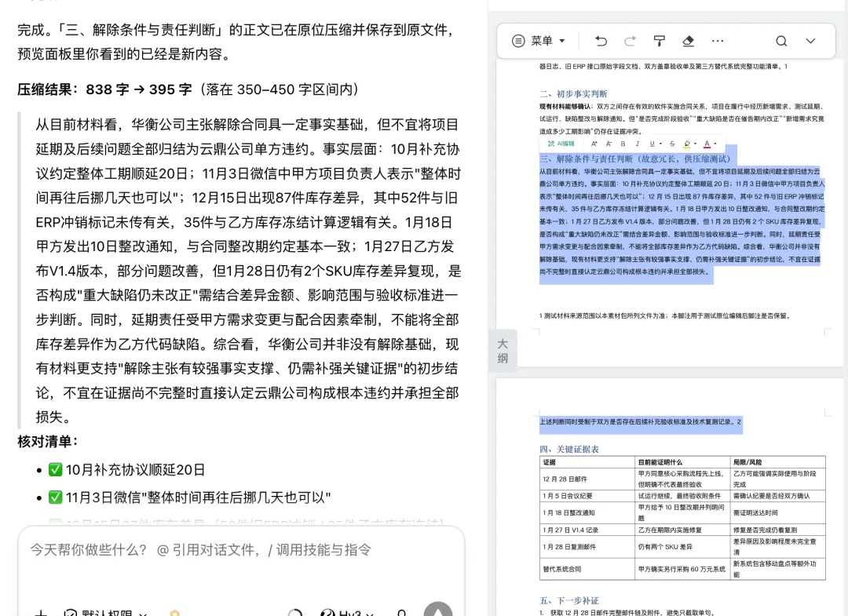Click heading 四、关键证据表
The height and width of the screenshot is (616, 848).
pyautogui.click(x=569, y=449)
